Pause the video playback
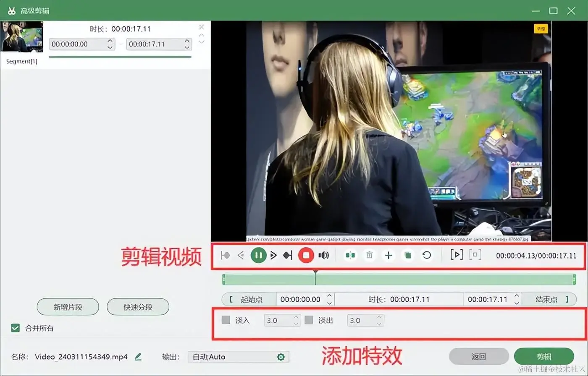Image resolution: width=588 pixels, height=376 pixels. (259, 255)
